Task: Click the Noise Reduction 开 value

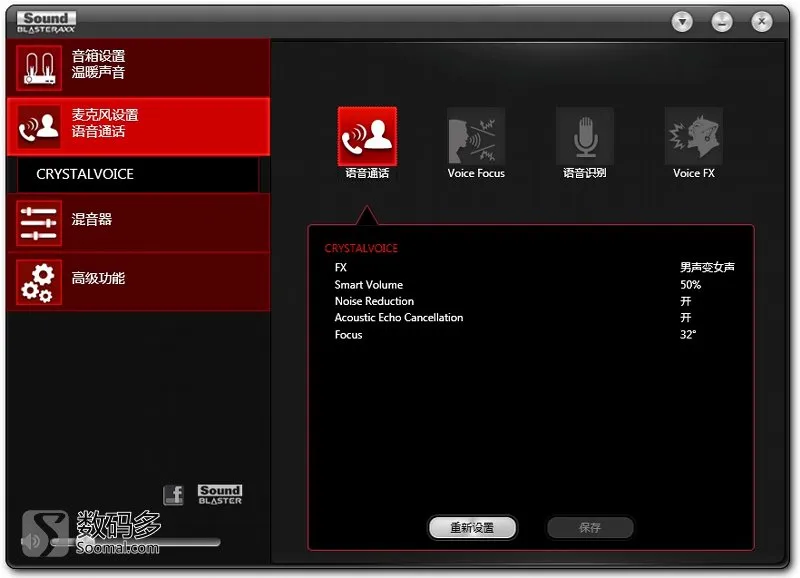Action: coord(686,301)
